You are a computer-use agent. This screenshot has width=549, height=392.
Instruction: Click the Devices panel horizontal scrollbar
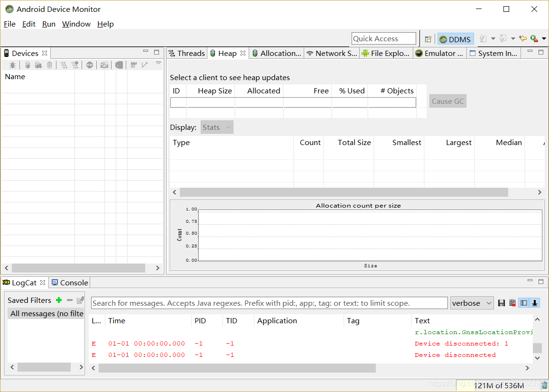(78, 268)
